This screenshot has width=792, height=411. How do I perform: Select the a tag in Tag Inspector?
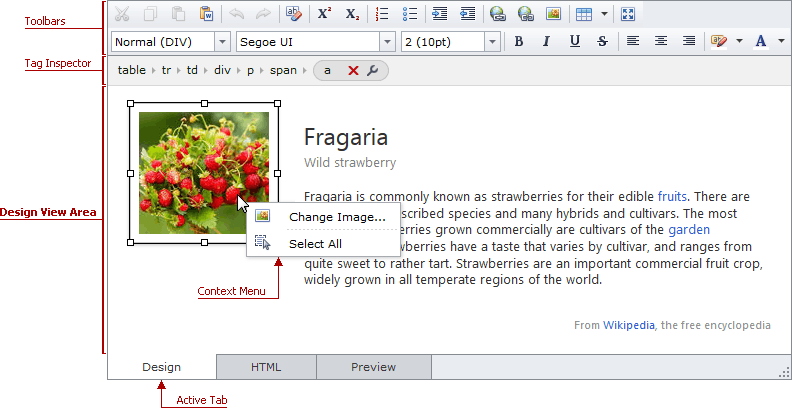[327, 70]
